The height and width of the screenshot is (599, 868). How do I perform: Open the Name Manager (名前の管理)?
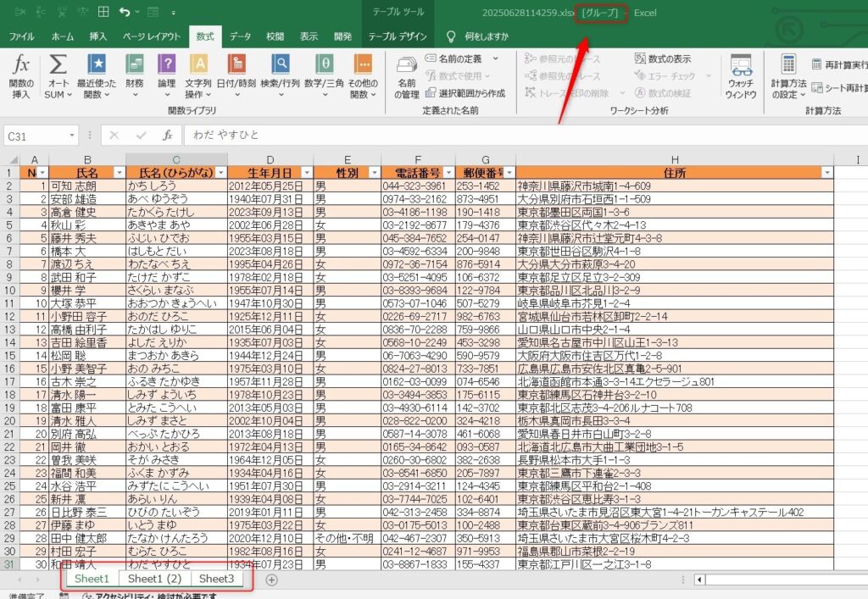(406, 77)
